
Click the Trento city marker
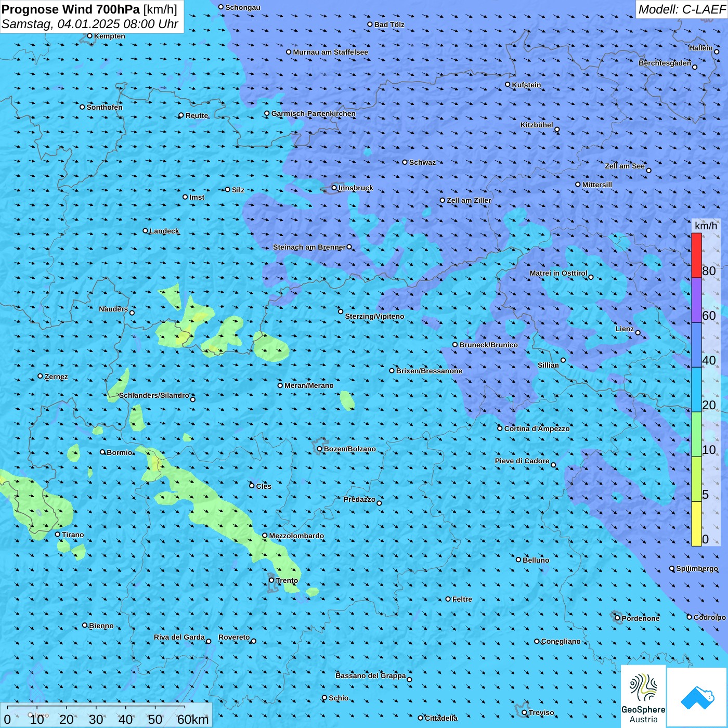click(x=271, y=580)
